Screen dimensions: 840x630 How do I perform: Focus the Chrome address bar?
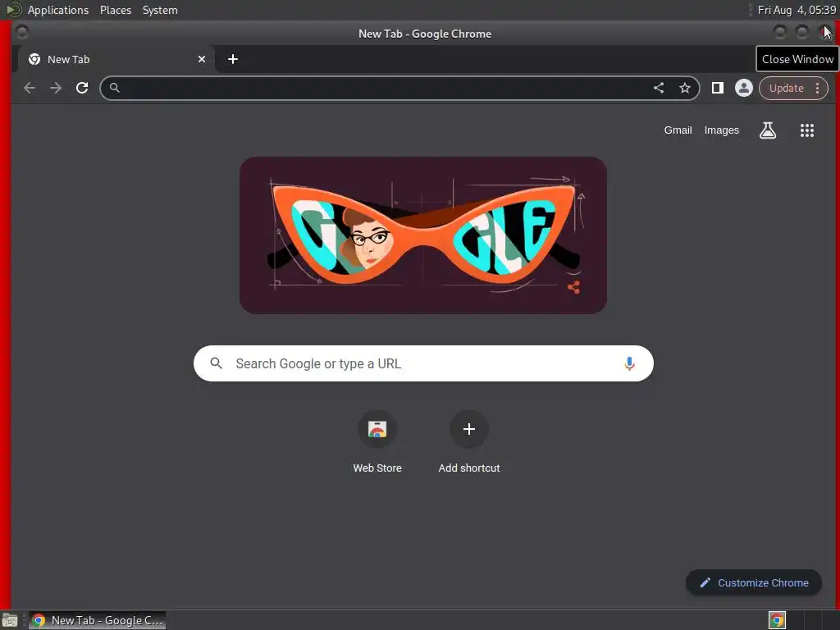point(399,88)
